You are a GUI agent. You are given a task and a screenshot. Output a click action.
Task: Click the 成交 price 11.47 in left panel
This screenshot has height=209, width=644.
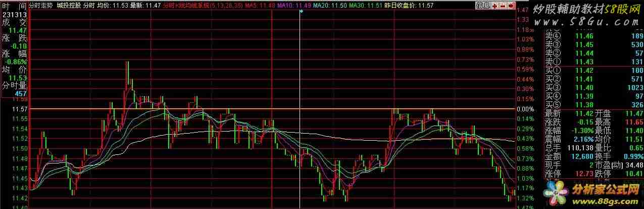tap(19, 30)
